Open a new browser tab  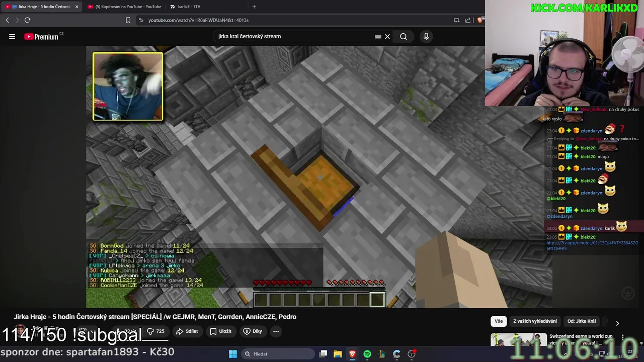(254, 7)
